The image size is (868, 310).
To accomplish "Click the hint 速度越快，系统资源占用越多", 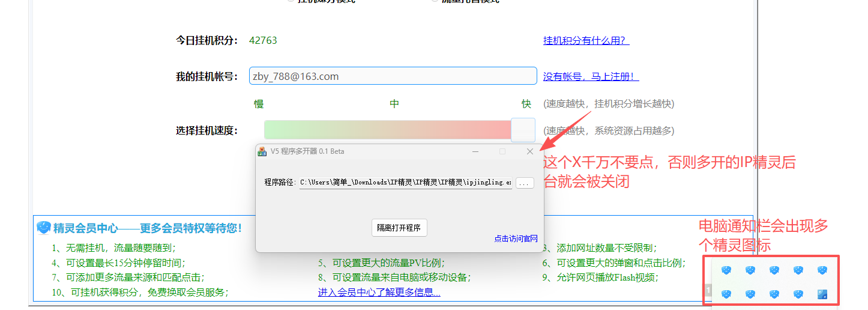I will [609, 130].
